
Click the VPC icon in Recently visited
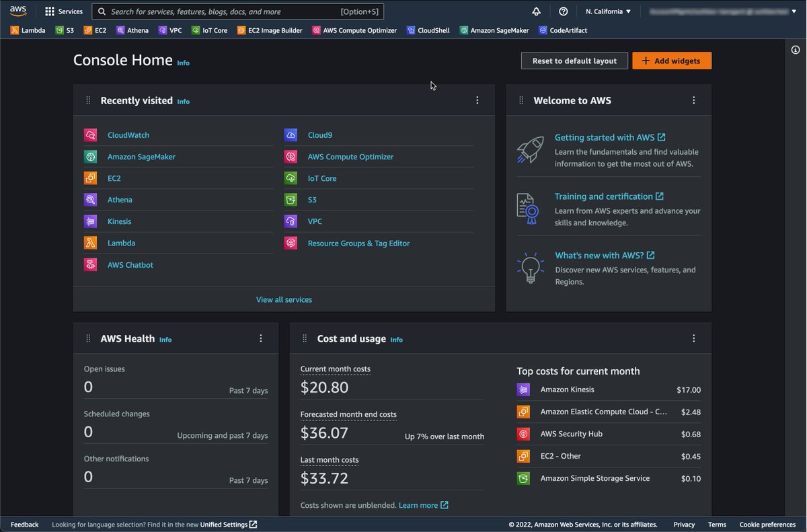pos(291,221)
